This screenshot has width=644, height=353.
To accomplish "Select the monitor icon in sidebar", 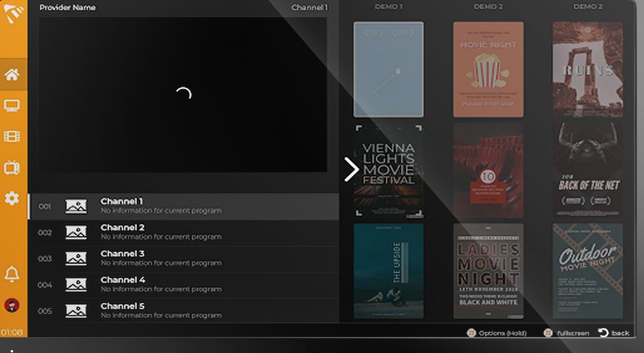I will point(12,106).
